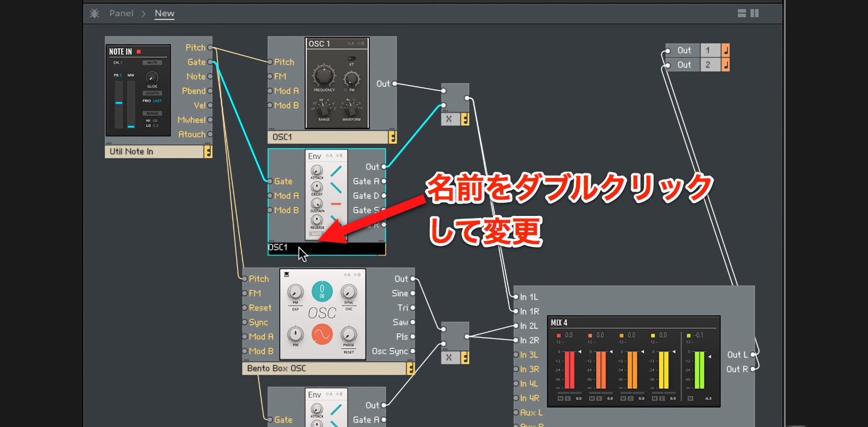Switch to the side-by-side split view icon
Screen dimensions: 868x427
755,13
